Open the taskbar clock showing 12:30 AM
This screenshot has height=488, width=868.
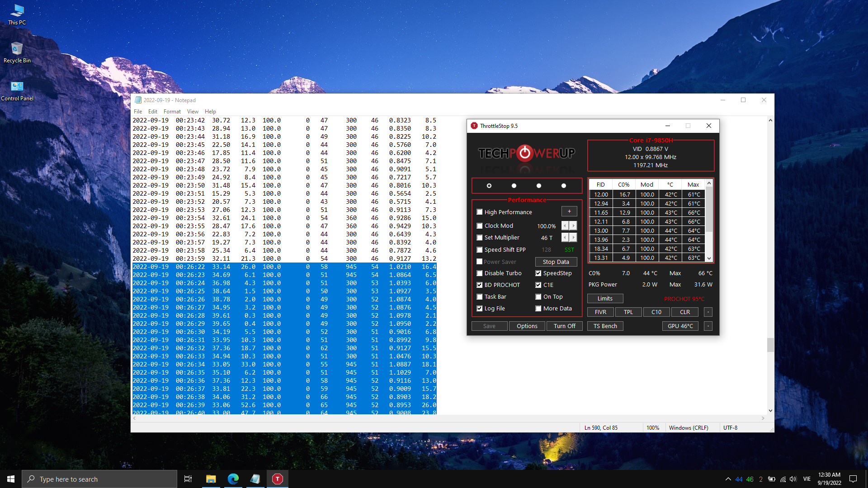(x=829, y=479)
